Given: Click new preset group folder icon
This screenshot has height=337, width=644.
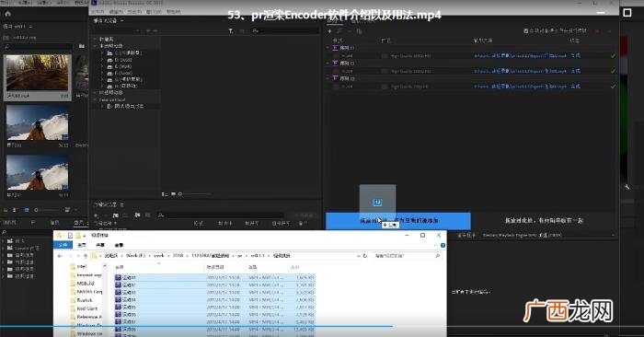Looking at the screenshot, I should [x=116, y=215].
